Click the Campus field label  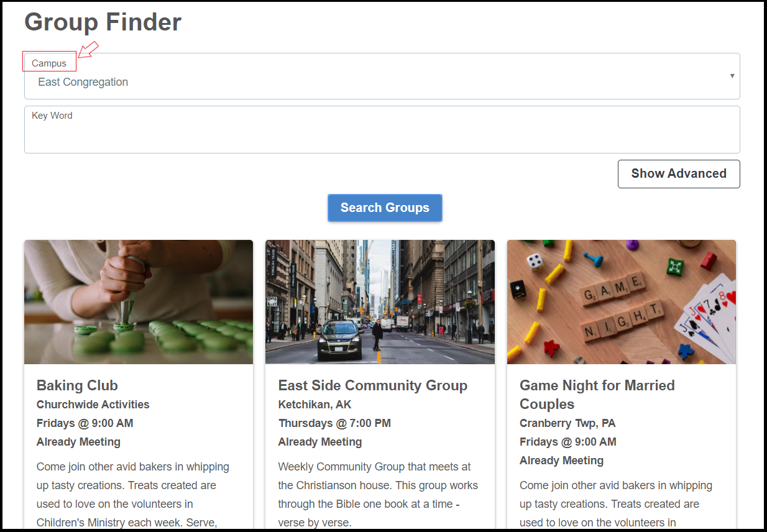pyautogui.click(x=49, y=63)
